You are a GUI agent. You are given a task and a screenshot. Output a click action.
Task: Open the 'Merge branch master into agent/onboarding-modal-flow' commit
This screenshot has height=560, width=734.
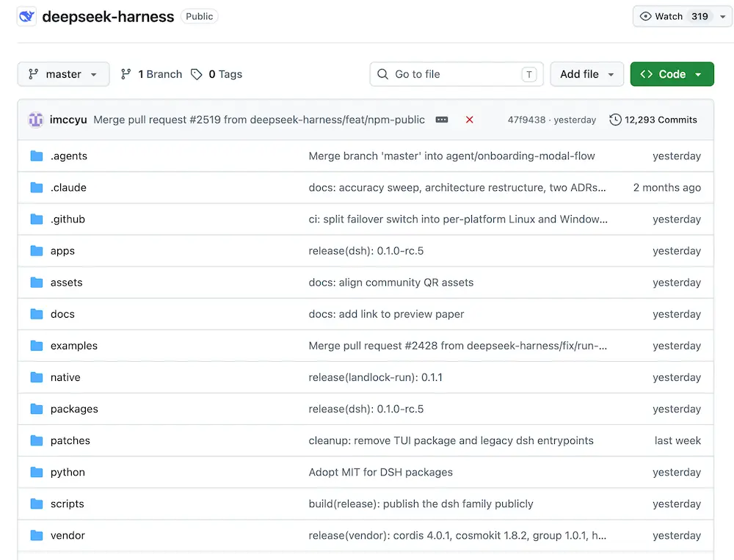pyautogui.click(x=451, y=156)
